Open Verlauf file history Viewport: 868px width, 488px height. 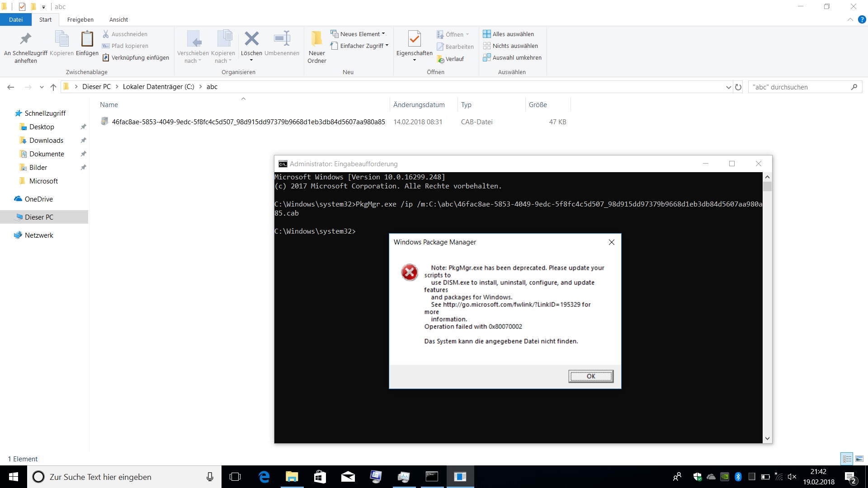(x=450, y=59)
